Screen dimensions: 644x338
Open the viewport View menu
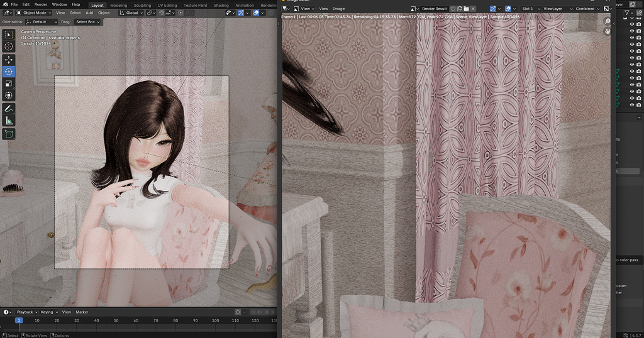[x=60, y=13]
